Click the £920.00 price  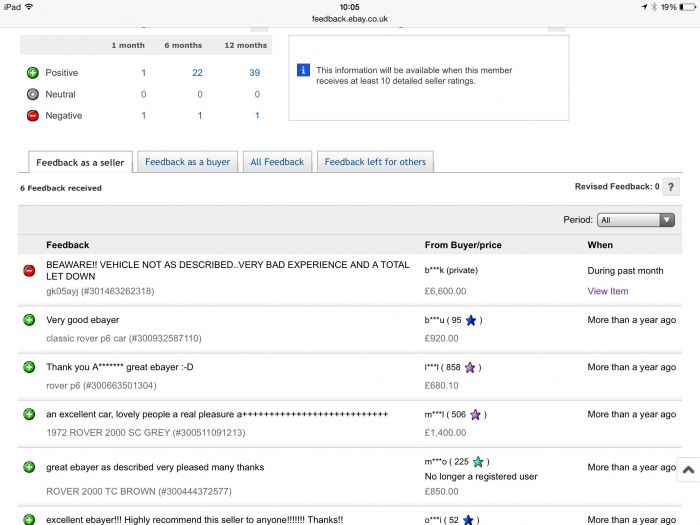441,338
